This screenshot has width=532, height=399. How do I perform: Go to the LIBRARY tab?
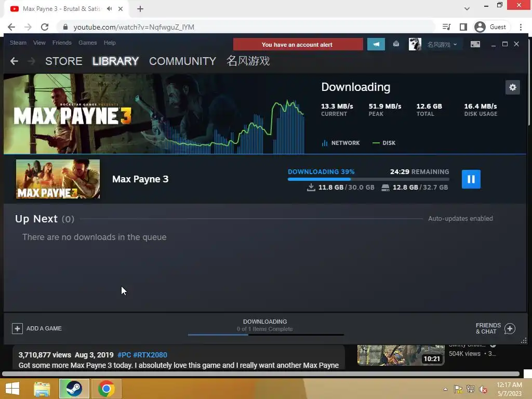tap(115, 61)
